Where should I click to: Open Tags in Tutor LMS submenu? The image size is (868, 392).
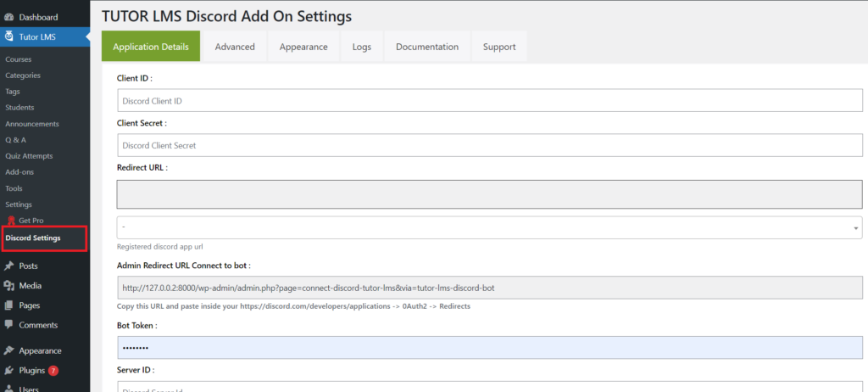[13, 92]
